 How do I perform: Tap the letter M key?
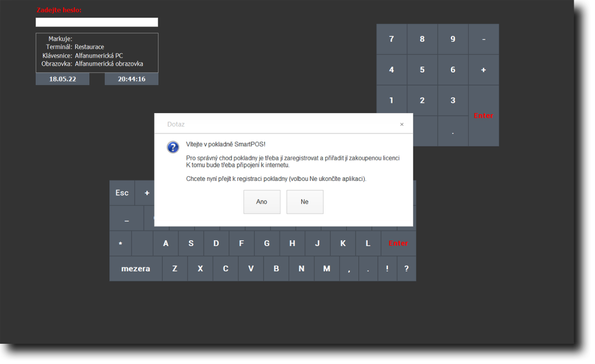(x=327, y=269)
